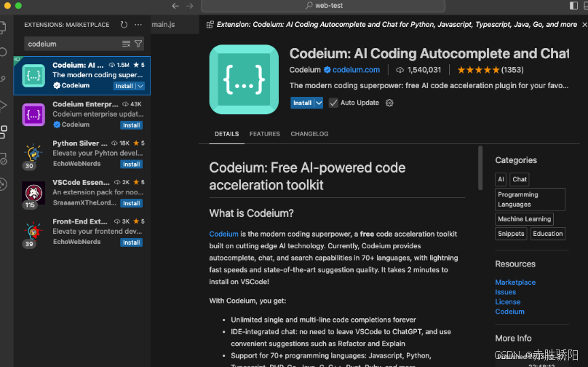This screenshot has height=367, width=588.
Task: Install Codeium from the list item
Action: (x=124, y=86)
